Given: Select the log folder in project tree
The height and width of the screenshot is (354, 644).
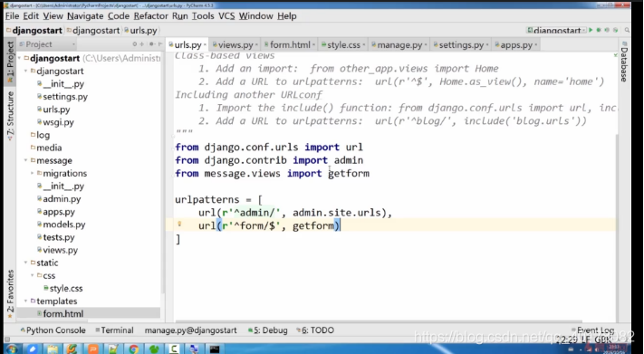Looking at the screenshot, I should pyautogui.click(x=40, y=135).
